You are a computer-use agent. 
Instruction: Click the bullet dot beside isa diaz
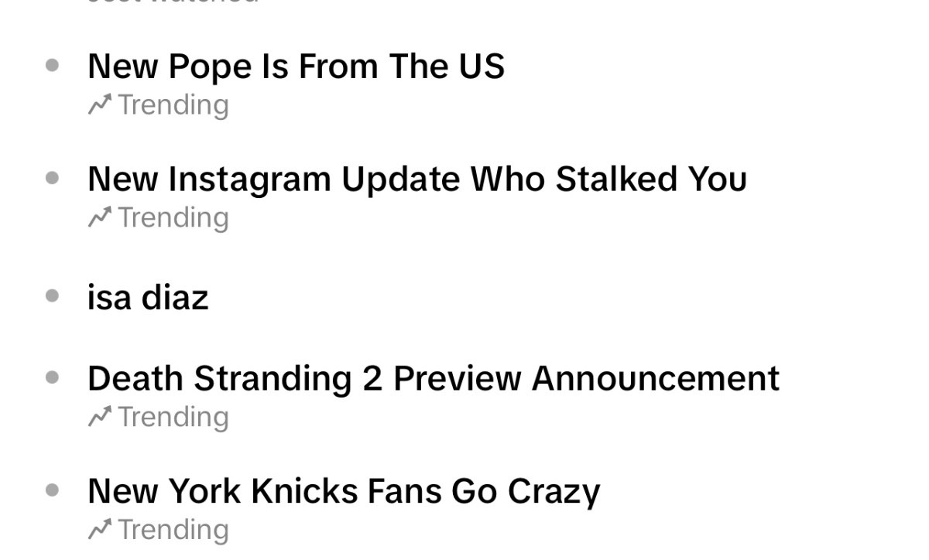tap(53, 295)
